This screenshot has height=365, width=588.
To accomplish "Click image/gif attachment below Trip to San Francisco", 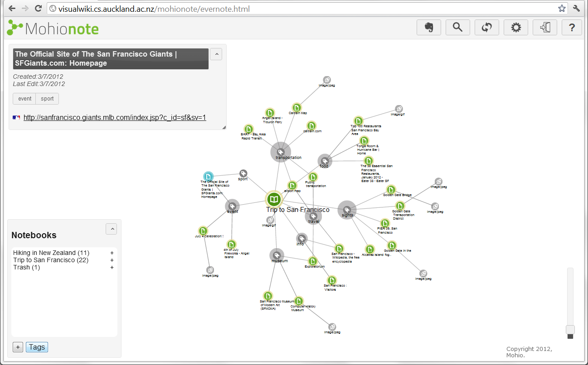I will pyautogui.click(x=270, y=220).
